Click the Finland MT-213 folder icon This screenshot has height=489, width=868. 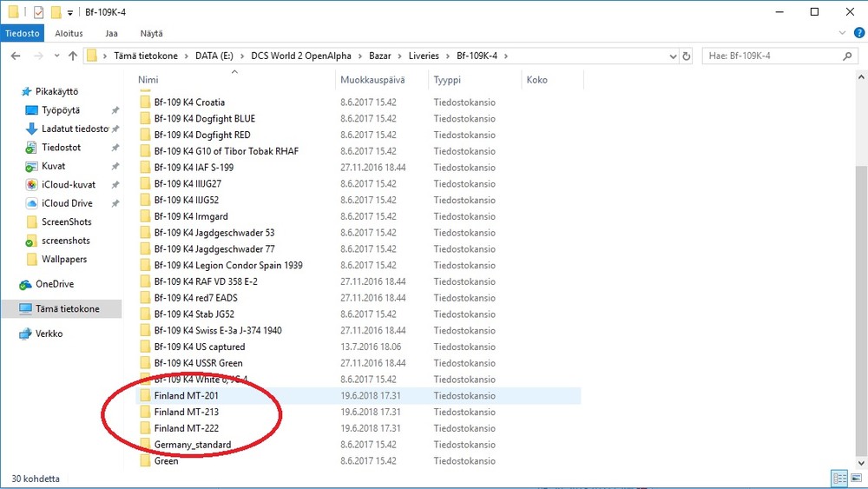(145, 412)
